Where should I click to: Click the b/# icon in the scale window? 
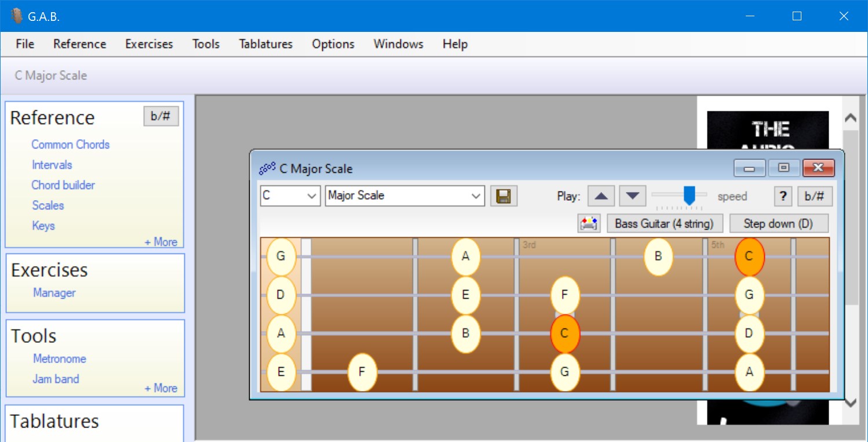(x=815, y=195)
